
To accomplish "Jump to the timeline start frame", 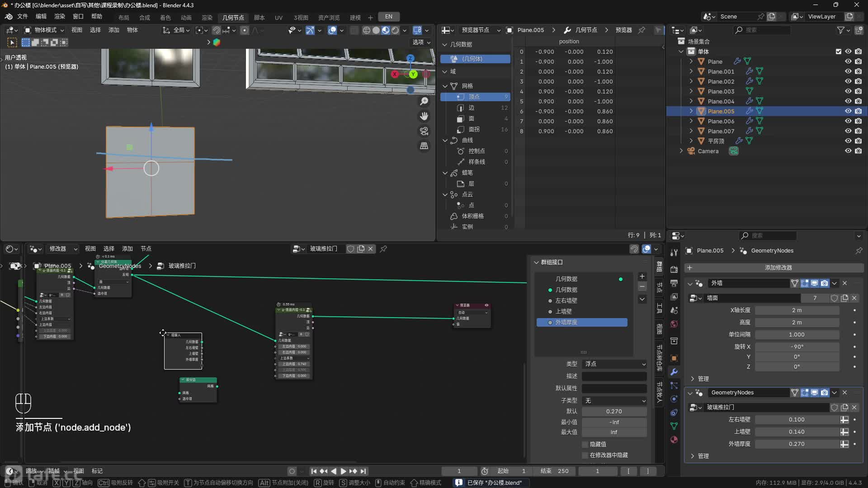I will (314, 471).
